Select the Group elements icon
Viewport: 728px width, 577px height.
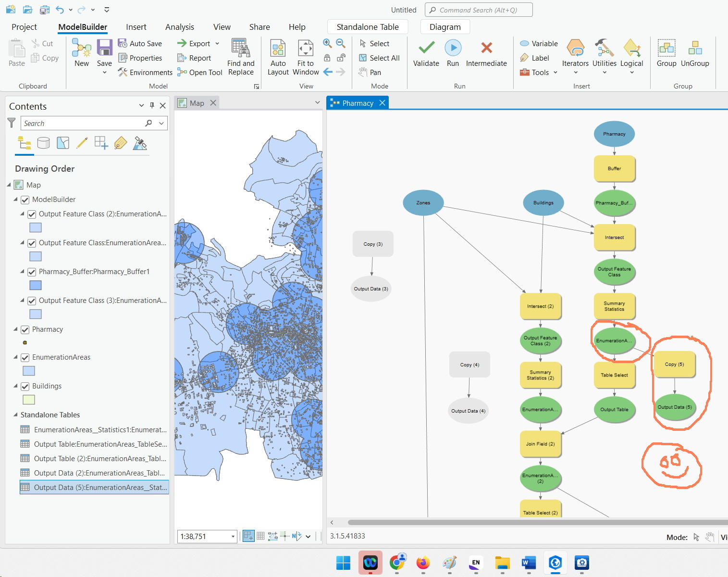click(x=666, y=48)
